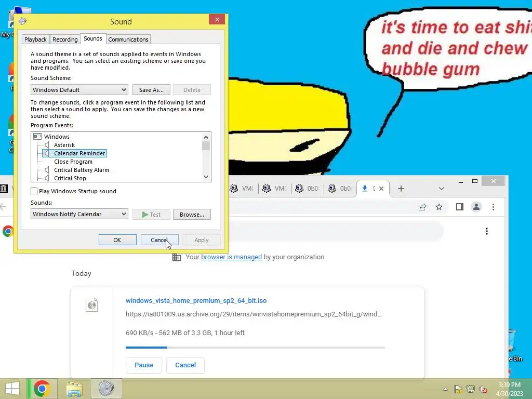Click the Test play button
The height and width of the screenshot is (399, 532).
click(151, 215)
